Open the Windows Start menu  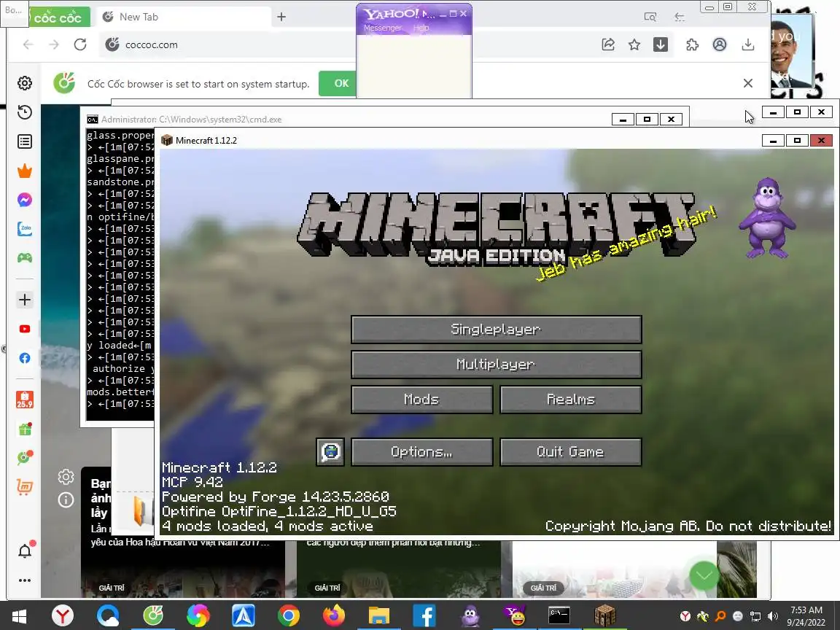point(19,615)
